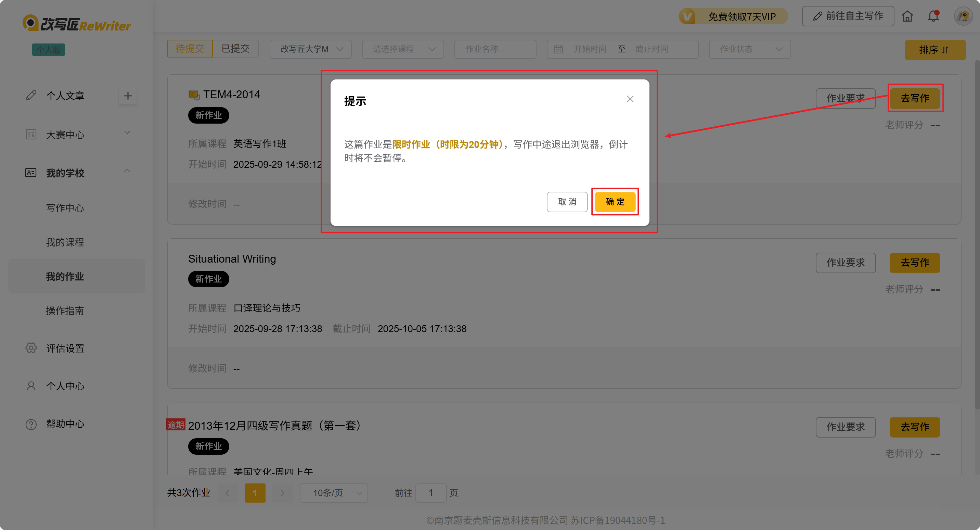The height and width of the screenshot is (530, 980).
Task: Switch to the 已提交 tab
Action: click(235, 49)
